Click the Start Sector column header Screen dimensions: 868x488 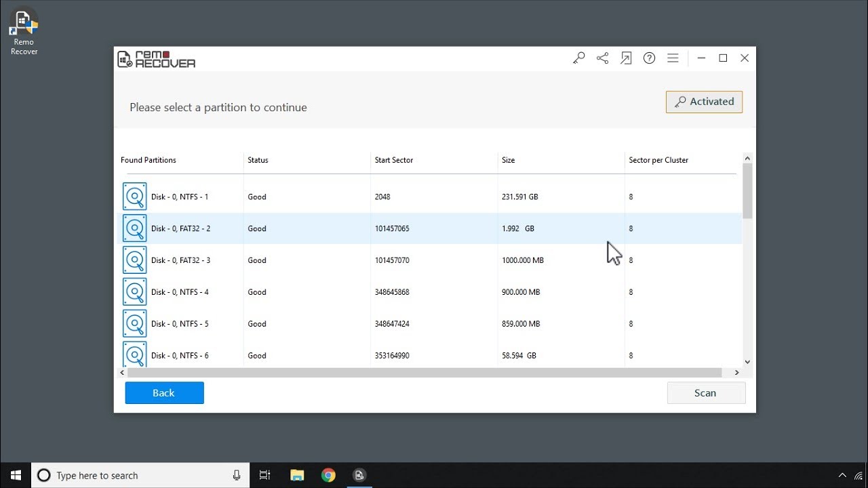394,160
